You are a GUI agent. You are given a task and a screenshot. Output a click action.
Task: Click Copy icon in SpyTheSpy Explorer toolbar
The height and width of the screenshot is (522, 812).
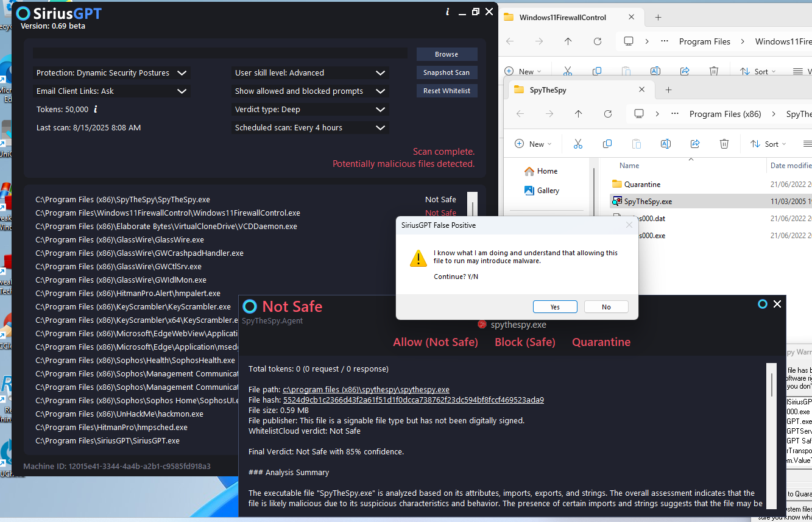(x=607, y=144)
